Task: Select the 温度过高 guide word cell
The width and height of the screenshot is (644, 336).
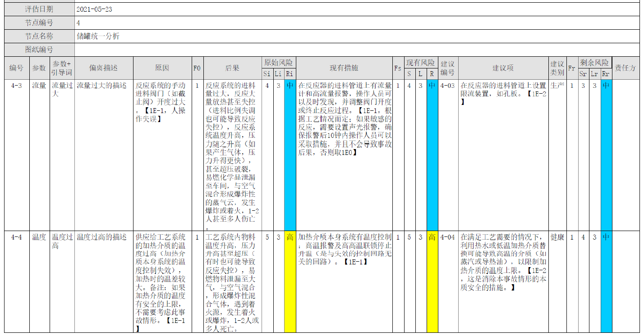Action: (x=62, y=282)
